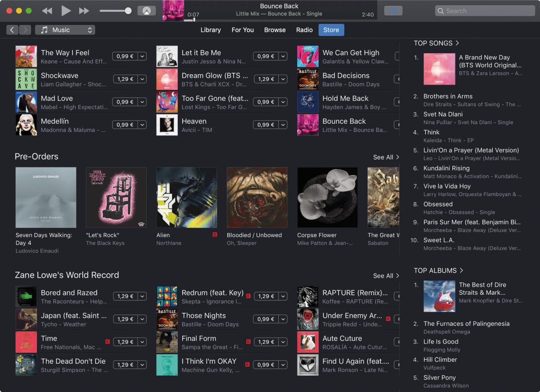Open options arrow for Redrum

(283, 296)
